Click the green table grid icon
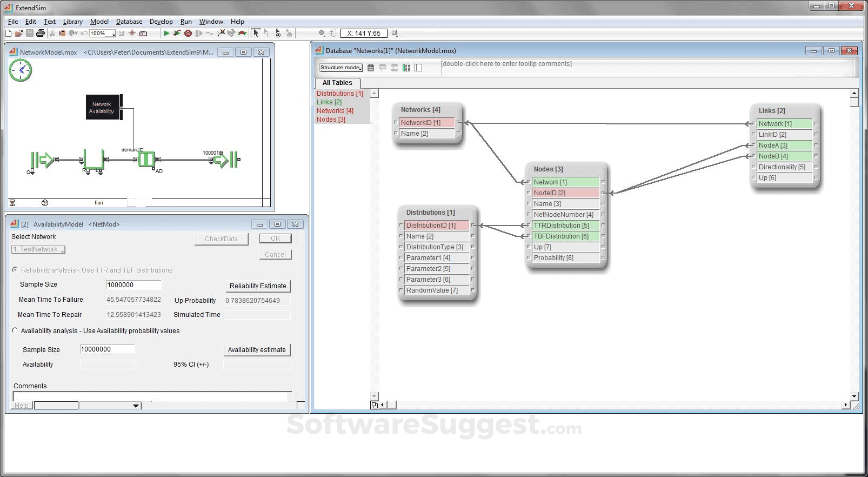Screen dimensions: 868x477 [406, 68]
